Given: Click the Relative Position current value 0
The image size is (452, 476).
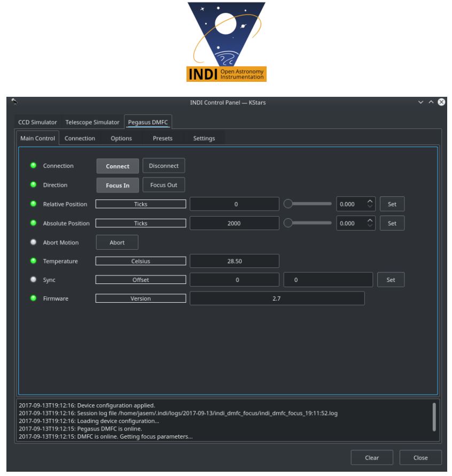Looking at the screenshot, I should [x=234, y=204].
